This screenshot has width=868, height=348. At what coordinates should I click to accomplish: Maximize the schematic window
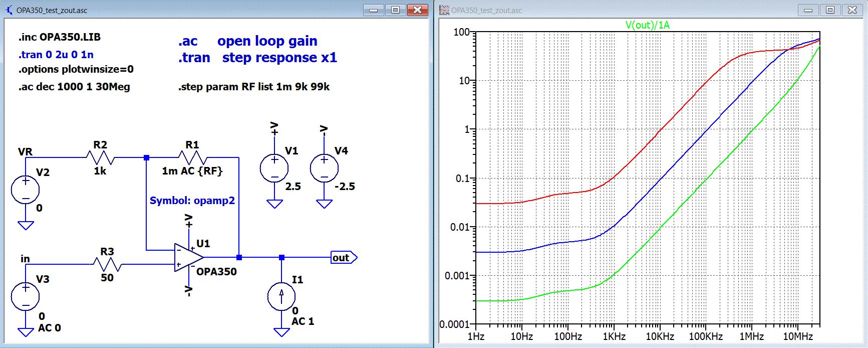(395, 10)
